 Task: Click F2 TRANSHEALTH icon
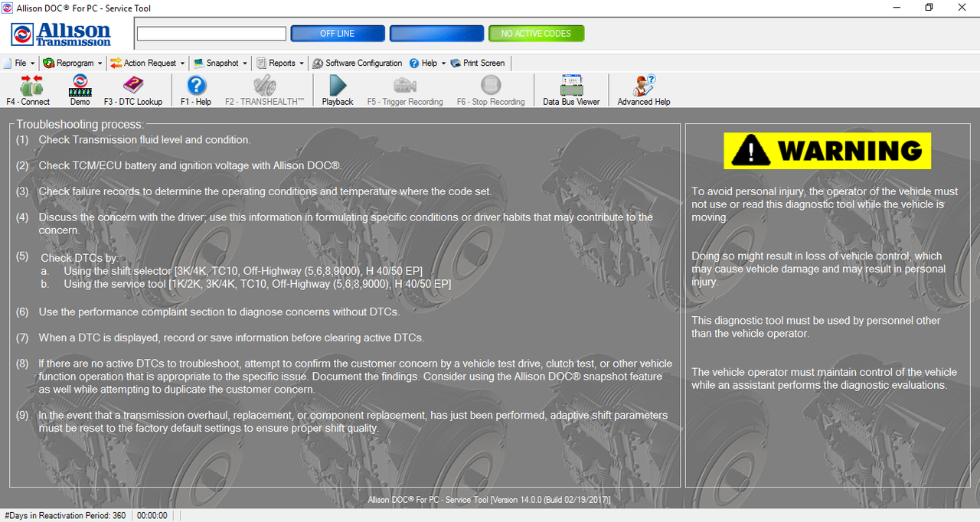(x=265, y=85)
